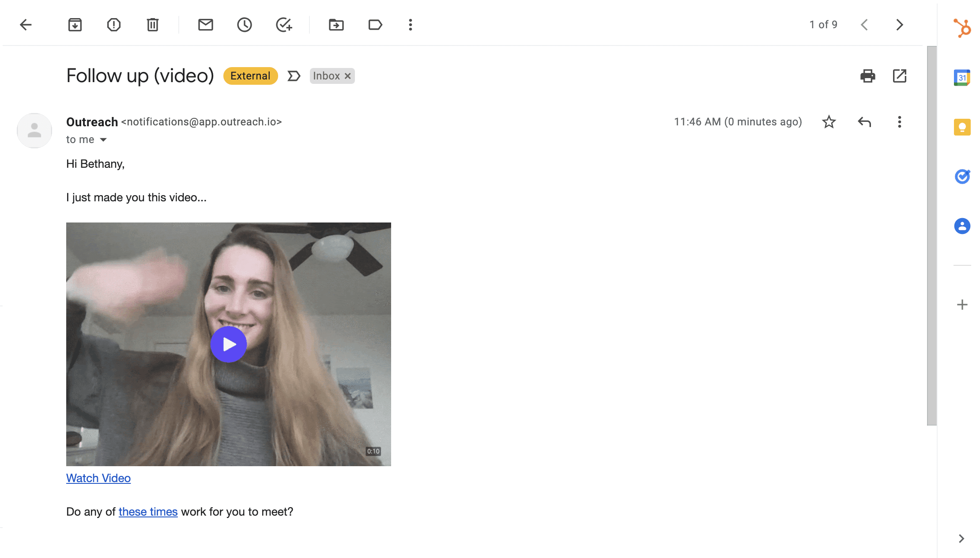The height and width of the screenshot is (558, 980).
Task: Open the message's more actions menu
Action: coord(899,122)
